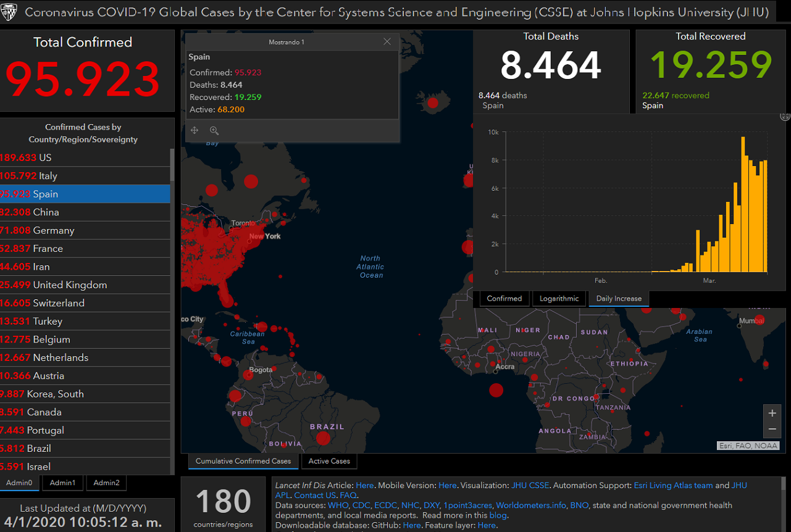791x532 pixels.
Task: Select Switzerland in the country list
Action: [x=85, y=303]
